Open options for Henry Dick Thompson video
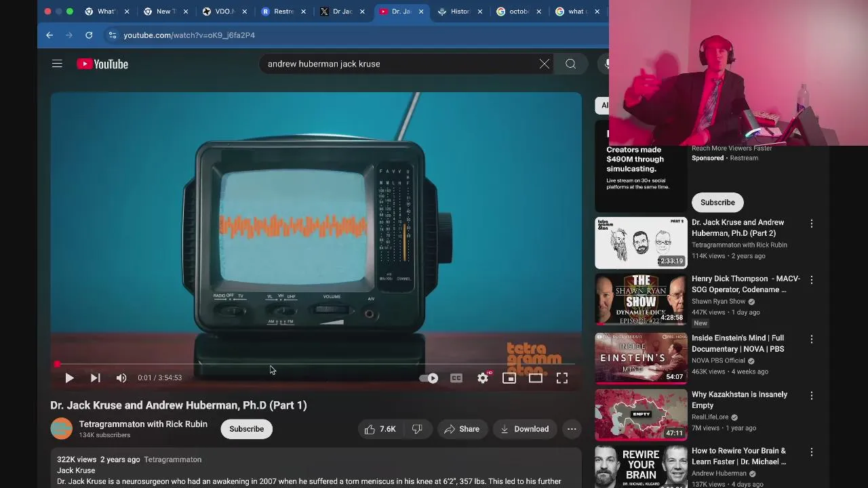This screenshot has height=488, width=868. click(x=812, y=280)
